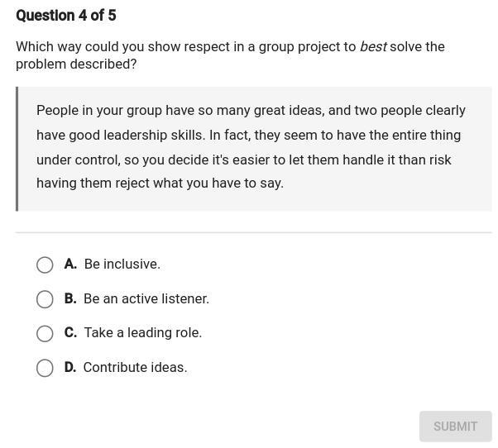Viewport: 498px width, 448px height.
Task: Mark the radio button for option D
Action: pyautogui.click(x=45, y=368)
